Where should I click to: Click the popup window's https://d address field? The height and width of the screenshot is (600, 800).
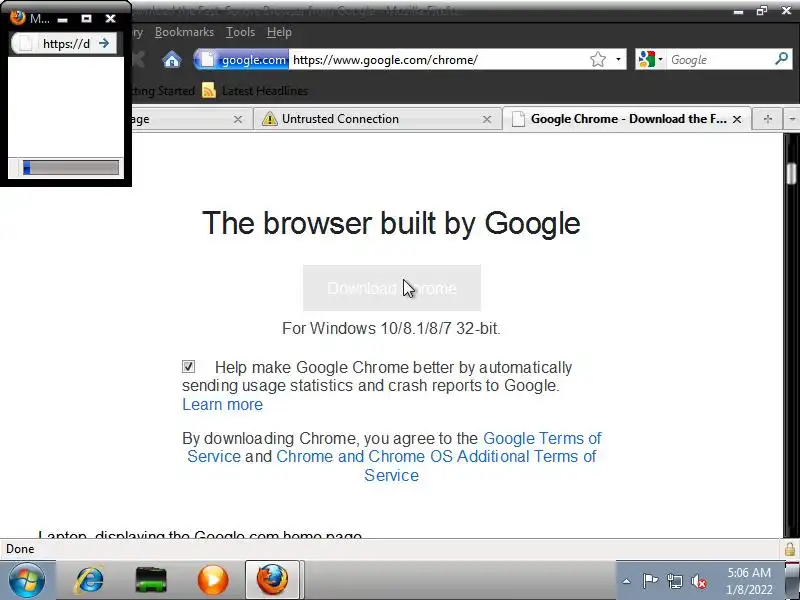pyautogui.click(x=66, y=44)
